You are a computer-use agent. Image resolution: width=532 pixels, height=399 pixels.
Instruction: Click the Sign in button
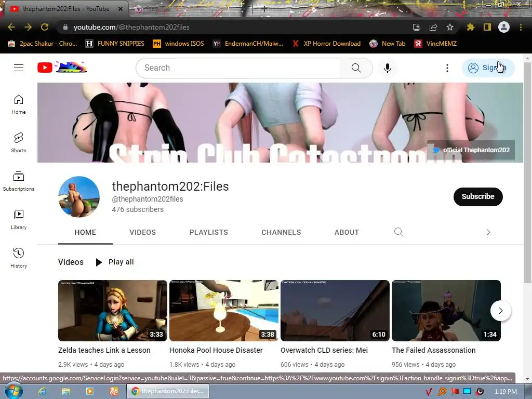click(x=488, y=68)
